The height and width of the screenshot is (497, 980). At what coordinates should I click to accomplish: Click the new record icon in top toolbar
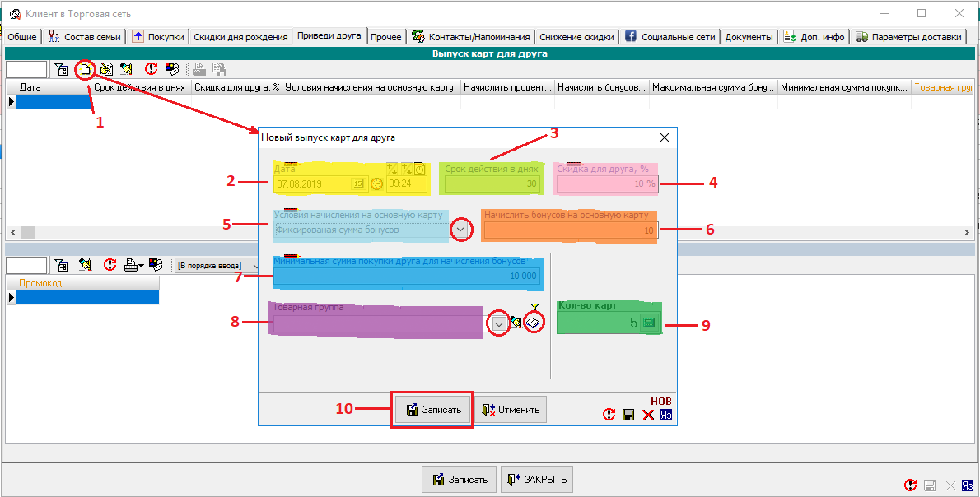point(84,69)
